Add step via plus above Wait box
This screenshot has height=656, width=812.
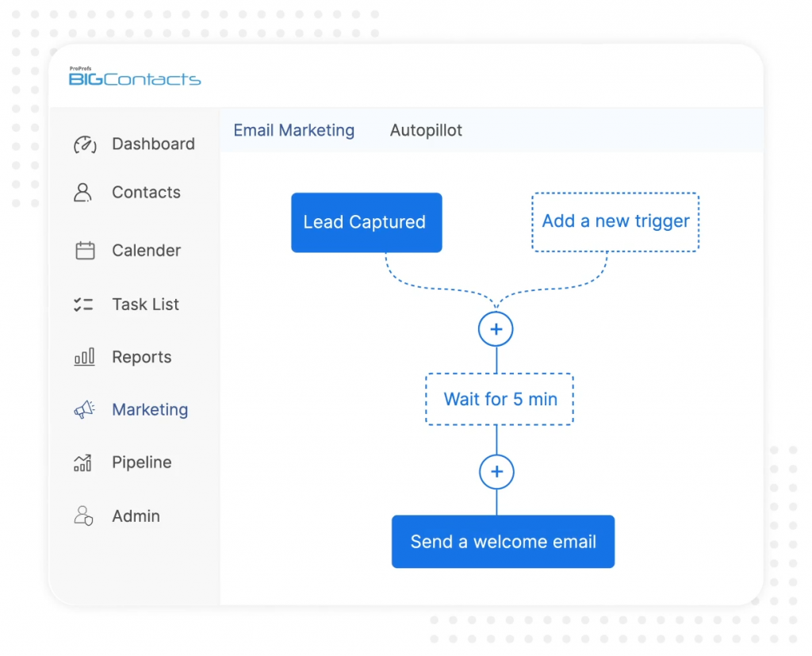tap(496, 329)
